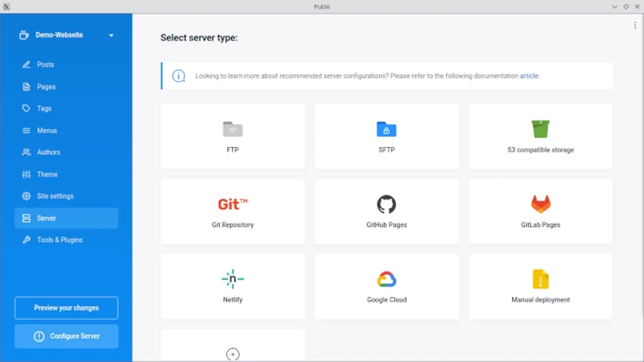Click the wrench icon beside Tools & Plugins
Image resolution: width=644 pixels, height=362 pixels.
27,240
